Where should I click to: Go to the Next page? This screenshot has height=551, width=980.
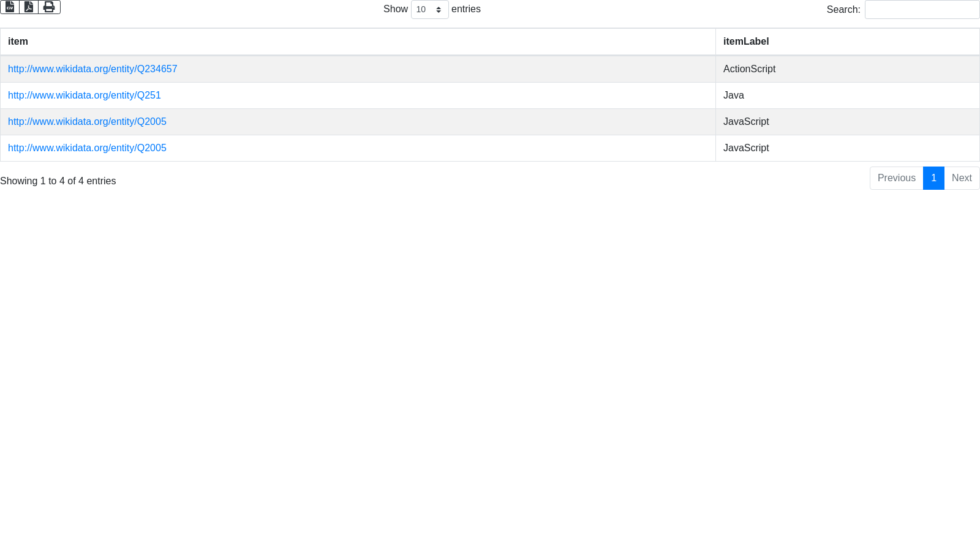[962, 178]
